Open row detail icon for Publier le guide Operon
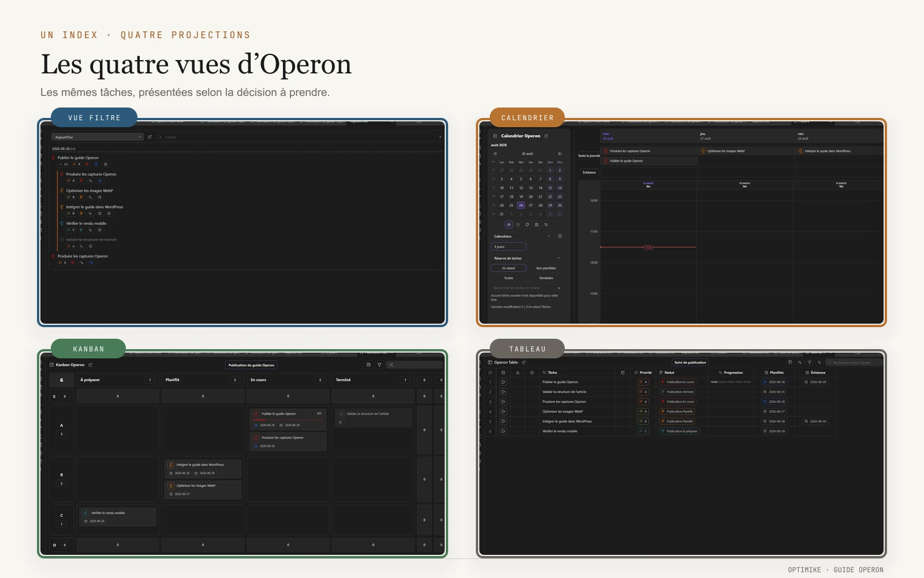924x578 pixels. (x=503, y=382)
